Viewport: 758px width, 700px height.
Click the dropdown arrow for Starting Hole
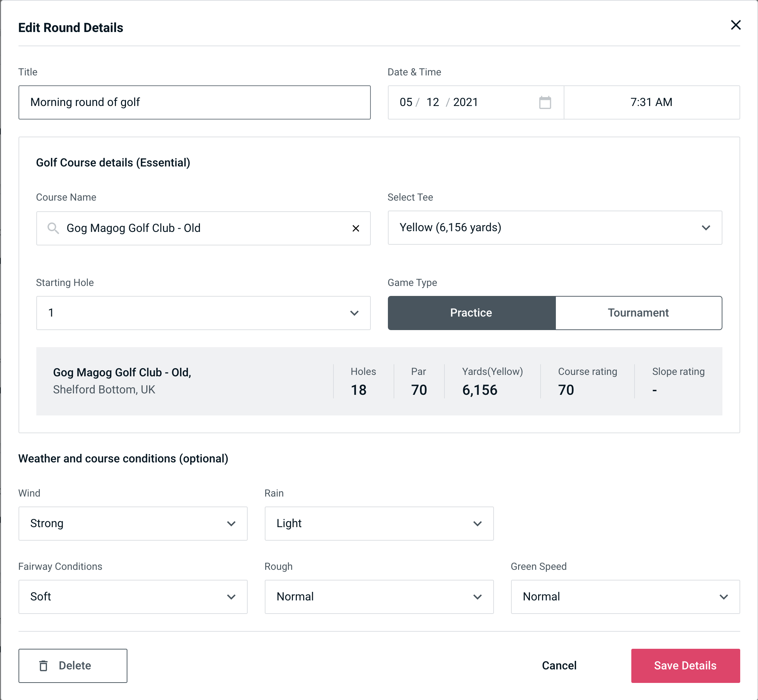[354, 313]
